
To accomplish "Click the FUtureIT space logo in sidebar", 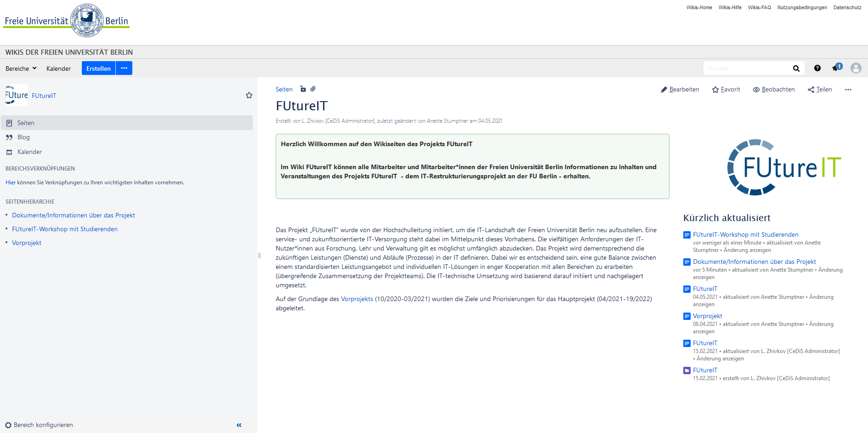I will 17,95.
